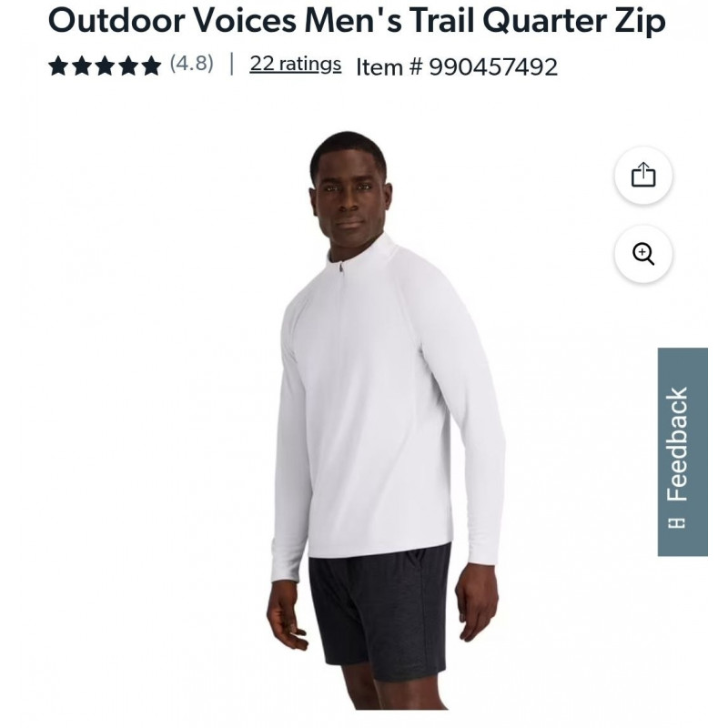Click the Outdoor Voices product title

[357, 20]
